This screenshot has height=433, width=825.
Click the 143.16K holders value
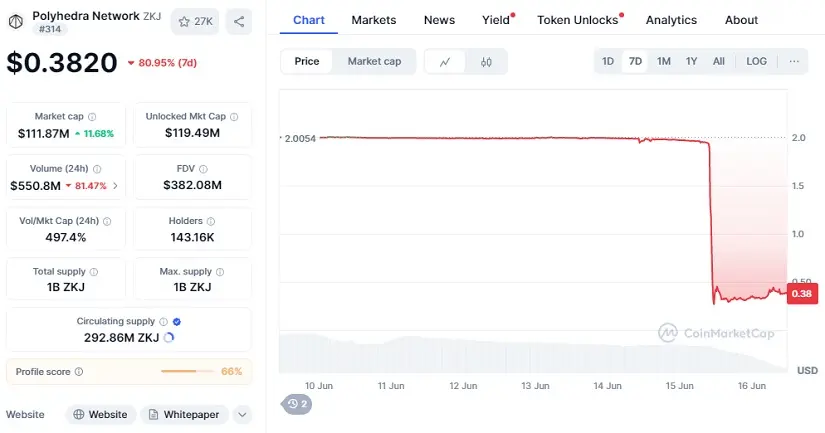click(193, 237)
